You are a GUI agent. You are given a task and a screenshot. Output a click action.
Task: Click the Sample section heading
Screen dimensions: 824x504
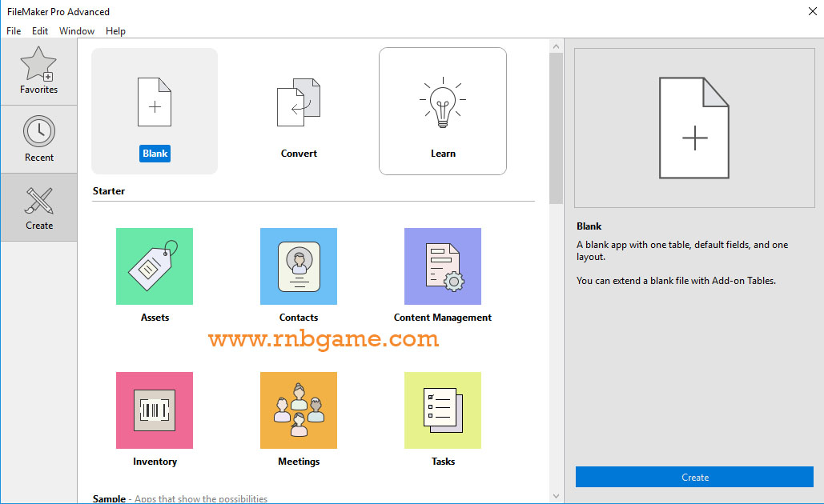click(109, 498)
